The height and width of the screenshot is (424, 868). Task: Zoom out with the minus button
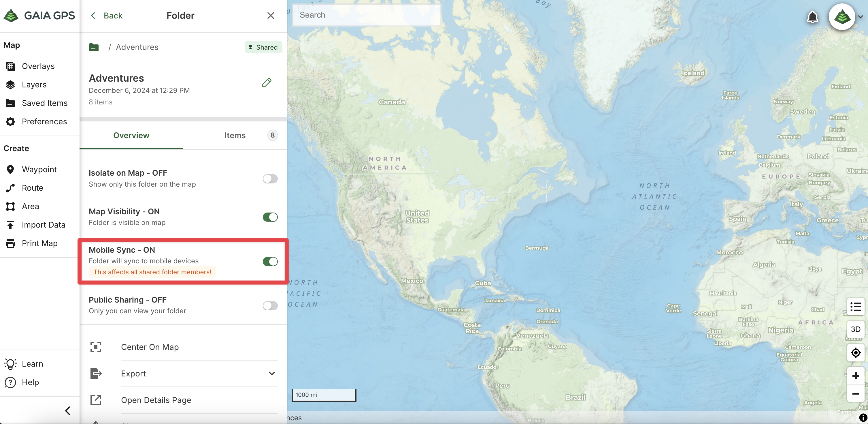[856, 394]
